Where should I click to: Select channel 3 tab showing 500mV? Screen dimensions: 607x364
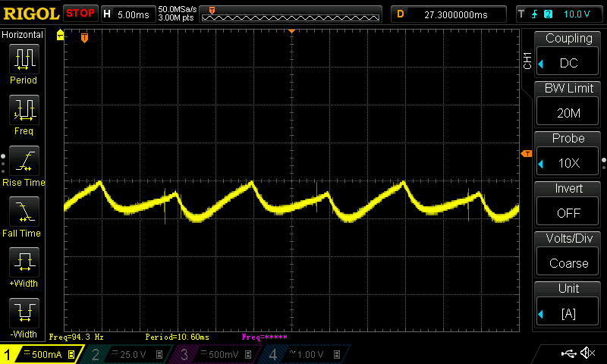point(217,354)
